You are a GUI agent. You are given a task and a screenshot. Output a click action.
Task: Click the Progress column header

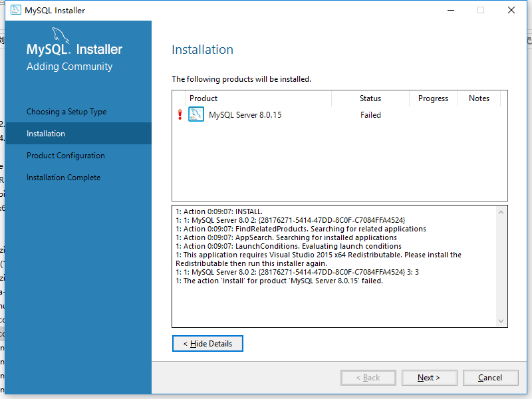433,98
